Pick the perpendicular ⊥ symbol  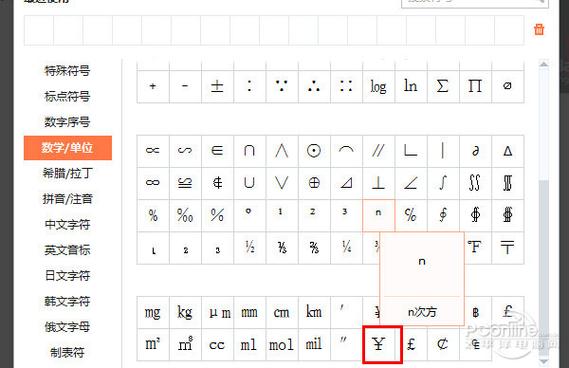coord(378,183)
